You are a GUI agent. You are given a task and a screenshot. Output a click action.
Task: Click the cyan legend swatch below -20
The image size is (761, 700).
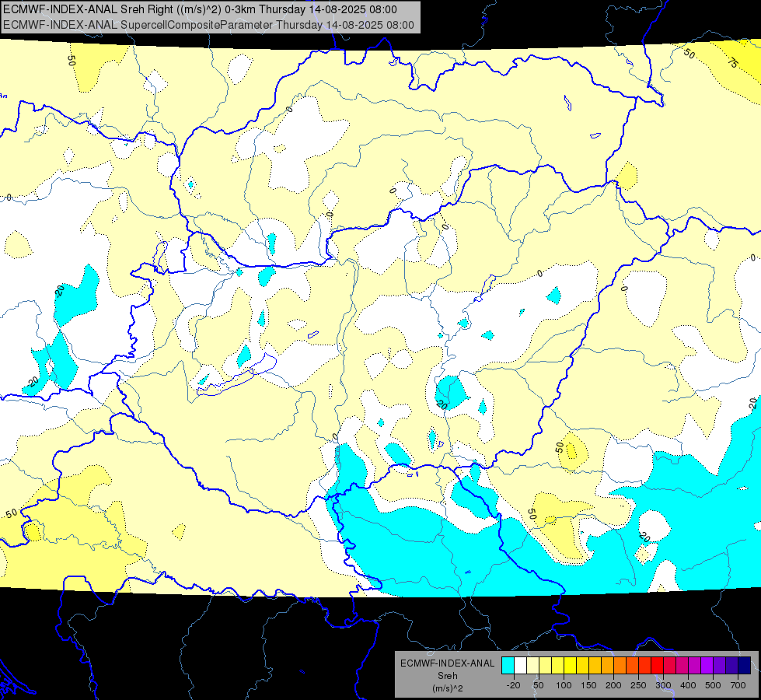[x=508, y=665]
